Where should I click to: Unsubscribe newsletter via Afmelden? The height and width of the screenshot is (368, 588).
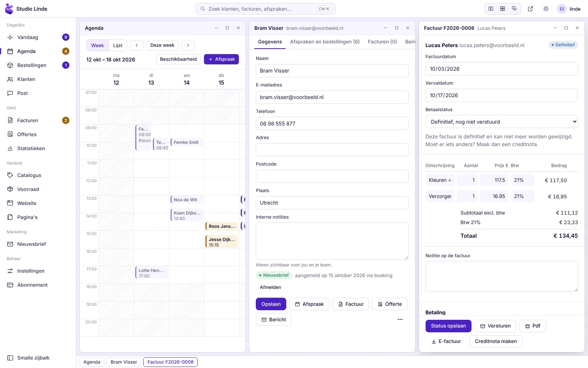(270, 287)
